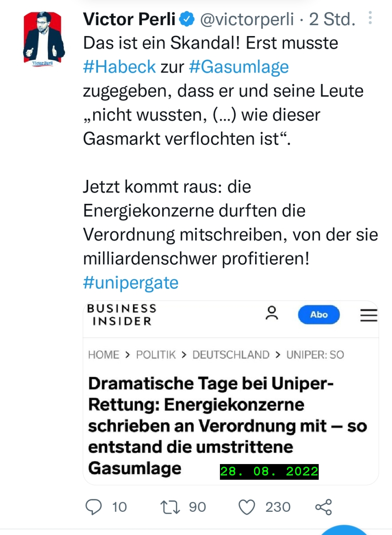Select POLITIK in the breadcrumb

[x=156, y=355]
